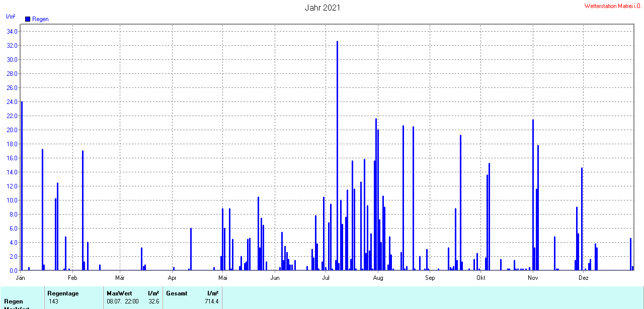
Task: Click the Regen row label in table
Action: click(14, 301)
